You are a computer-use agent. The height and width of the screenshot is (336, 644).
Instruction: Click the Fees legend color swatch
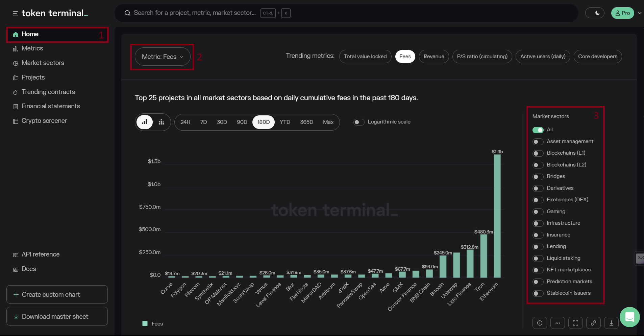click(x=145, y=323)
